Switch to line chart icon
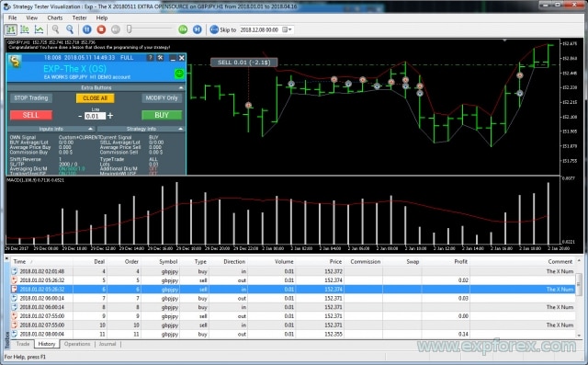This screenshot has width=588, height=365. click(x=39, y=29)
